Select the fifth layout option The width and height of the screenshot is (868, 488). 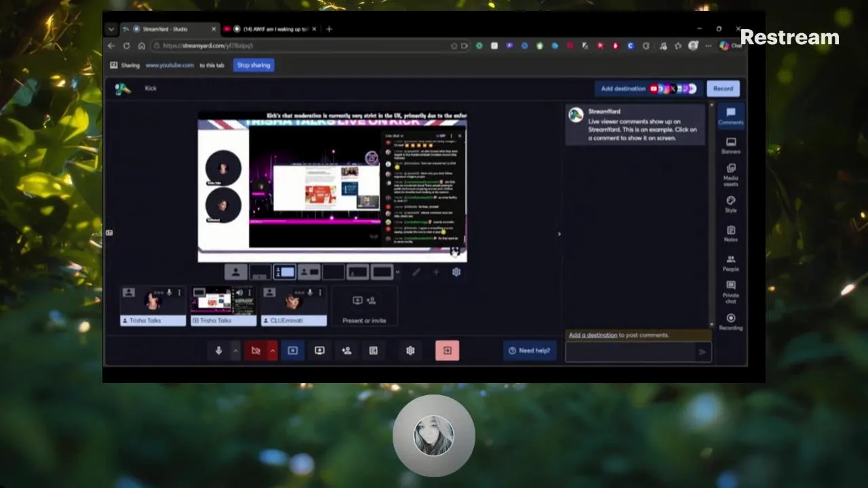(333, 272)
